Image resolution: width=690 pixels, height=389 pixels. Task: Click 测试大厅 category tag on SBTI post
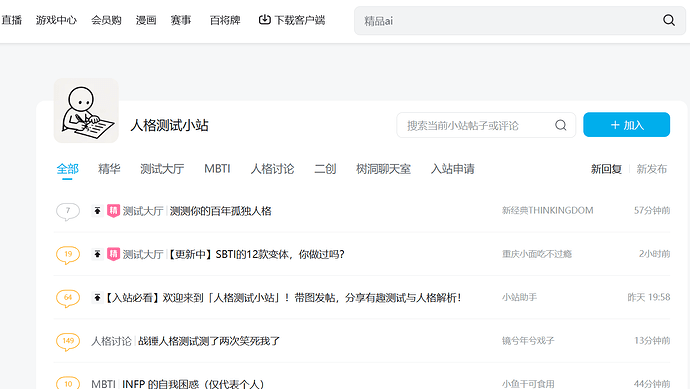tap(143, 254)
